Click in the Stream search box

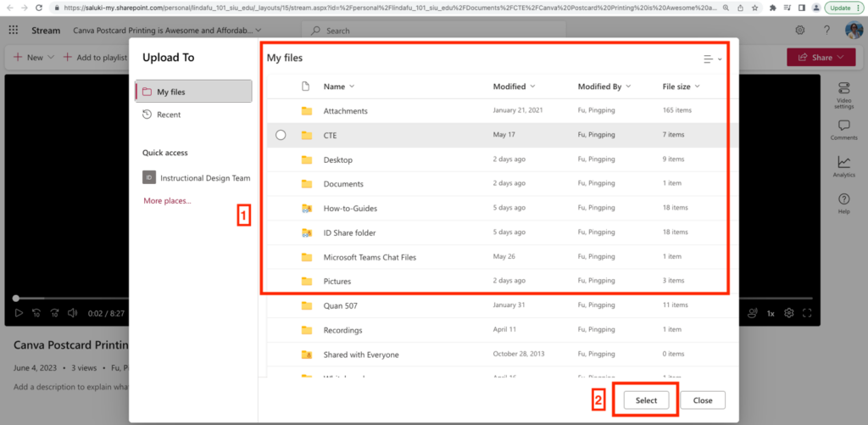(x=434, y=31)
